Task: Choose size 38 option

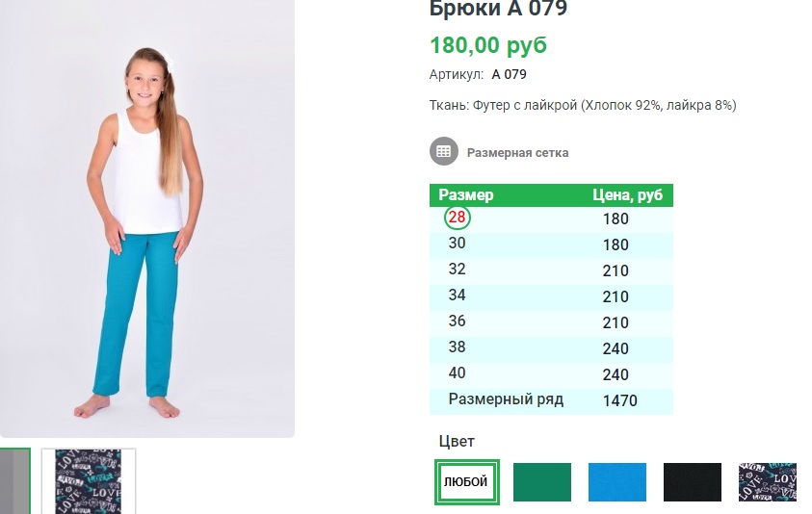Action: coord(457,348)
